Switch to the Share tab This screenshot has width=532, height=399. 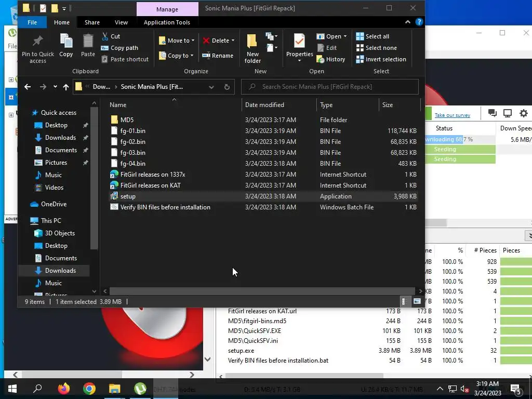click(92, 22)
